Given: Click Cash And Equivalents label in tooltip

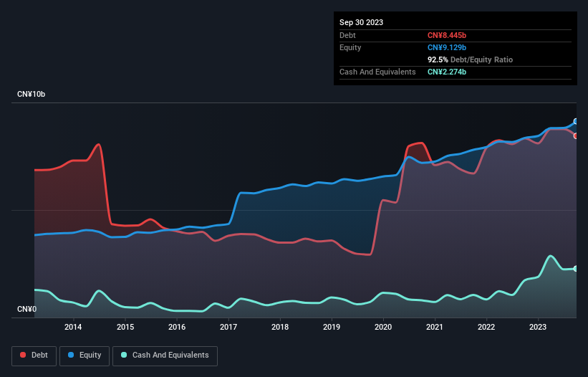Looking at the screenshot, I should click(x=377, y=72).
